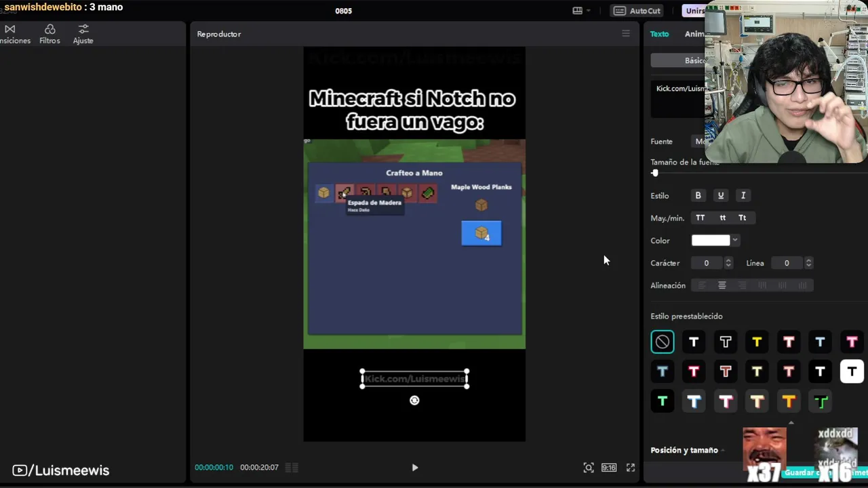Apply white T on black preset
Image resolution: width=868 pixels, height=488 pixels.
tap(820, 371)
